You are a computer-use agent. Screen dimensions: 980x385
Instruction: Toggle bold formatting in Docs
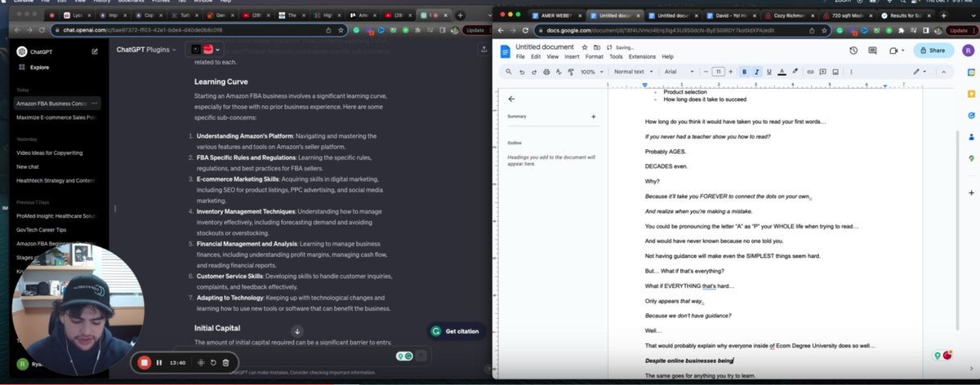(745, 72)
